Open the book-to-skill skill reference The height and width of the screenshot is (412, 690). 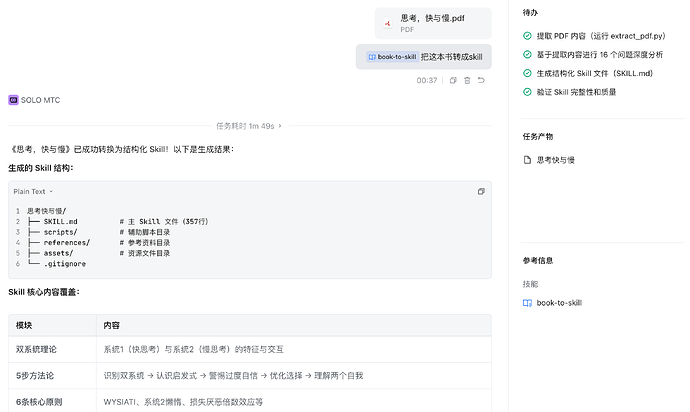(x=559, y=303)
